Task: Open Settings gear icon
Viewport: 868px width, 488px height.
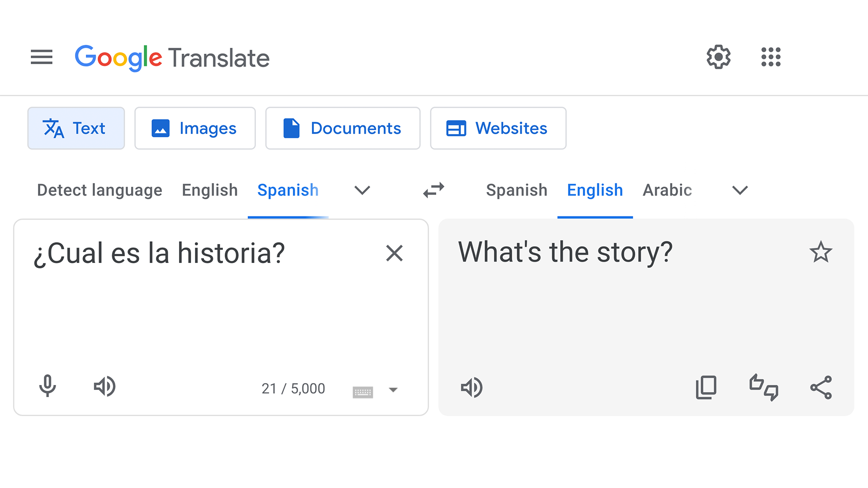Action: pyautogui.click(x=718, y=57)
